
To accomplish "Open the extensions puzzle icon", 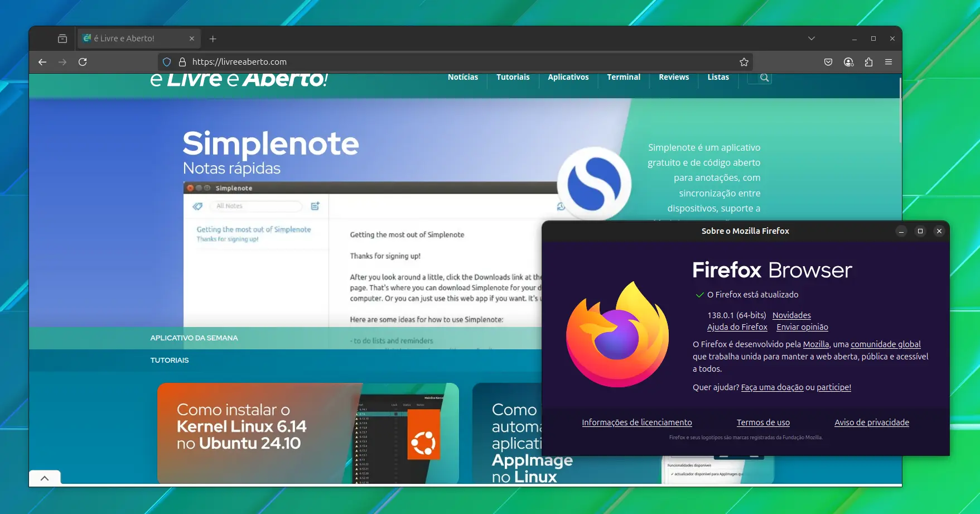I will [868, 62].
